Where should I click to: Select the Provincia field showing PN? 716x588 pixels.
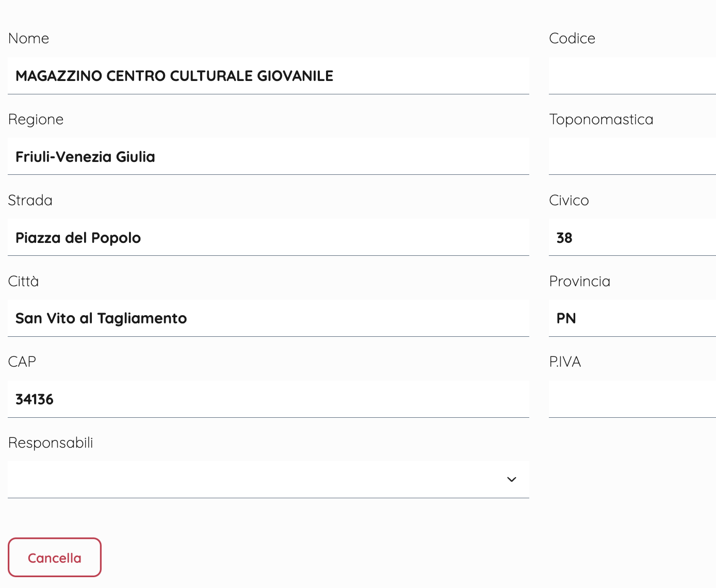[632, 318]
